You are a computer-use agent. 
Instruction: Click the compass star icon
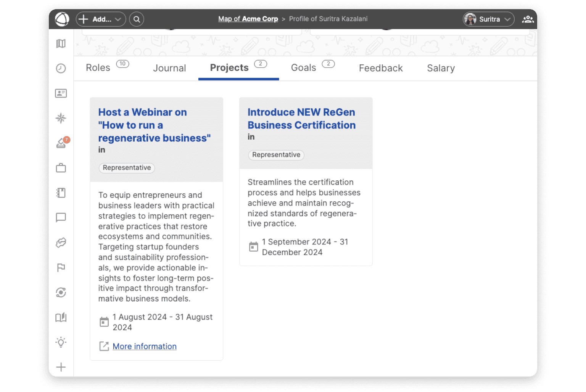pos(61,118)
